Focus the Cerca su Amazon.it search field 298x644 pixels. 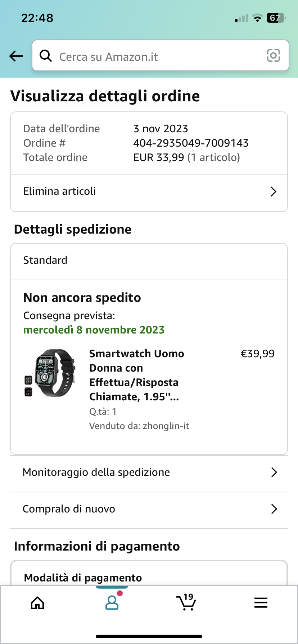(x=161, y=56)
